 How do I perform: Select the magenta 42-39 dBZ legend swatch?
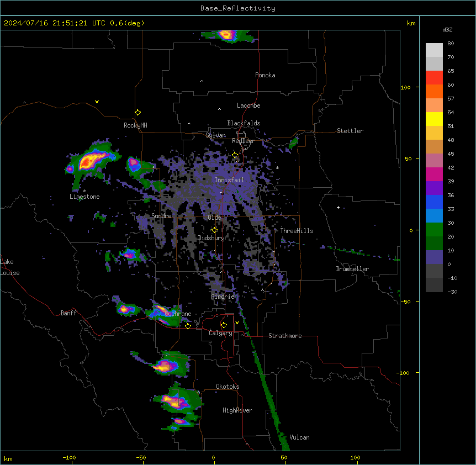point(434,174)
